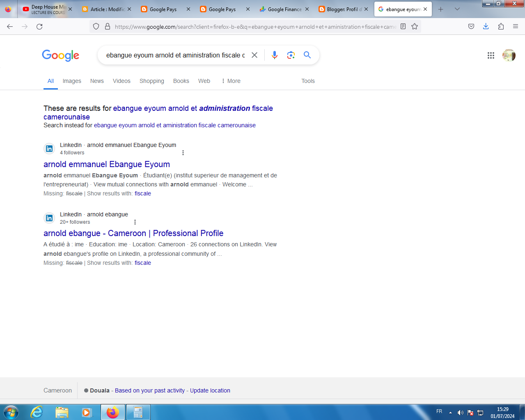Expand the list all tabs chevron

tap(457, 9)
